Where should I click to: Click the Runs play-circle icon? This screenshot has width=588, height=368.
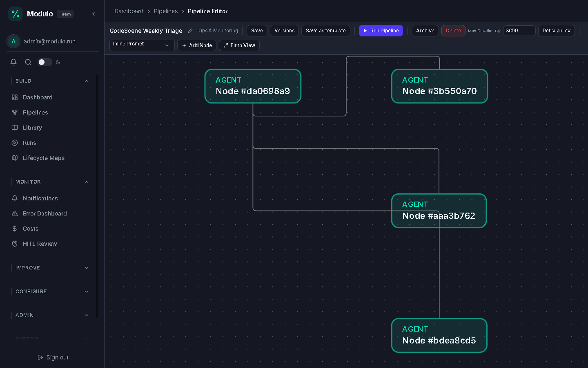point(15,143)
